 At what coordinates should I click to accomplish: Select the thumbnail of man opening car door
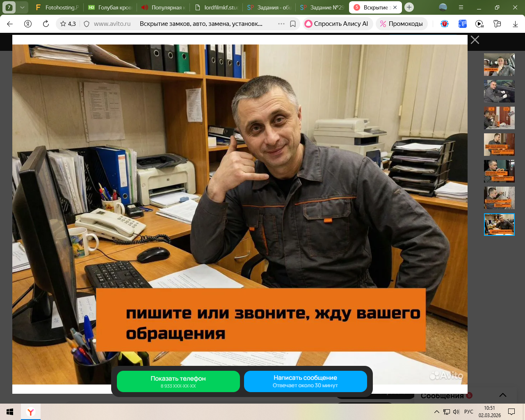[x=499, y=91]
